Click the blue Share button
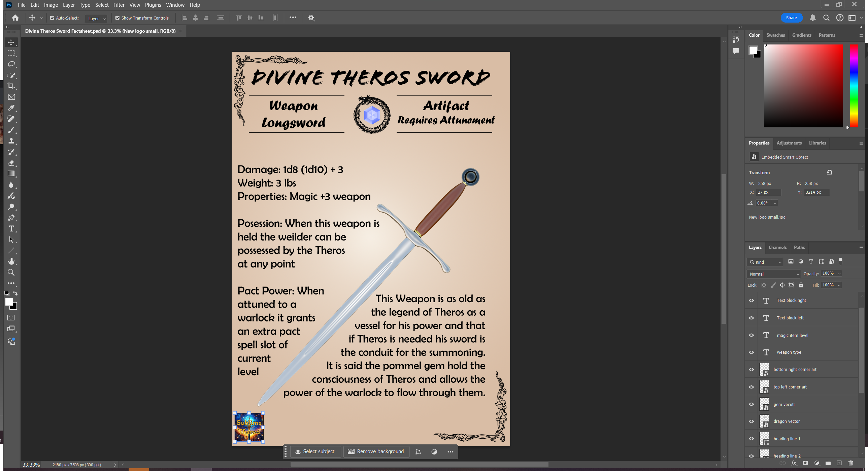The height and width of the screenshot is (471, 868). pos(791,18)
